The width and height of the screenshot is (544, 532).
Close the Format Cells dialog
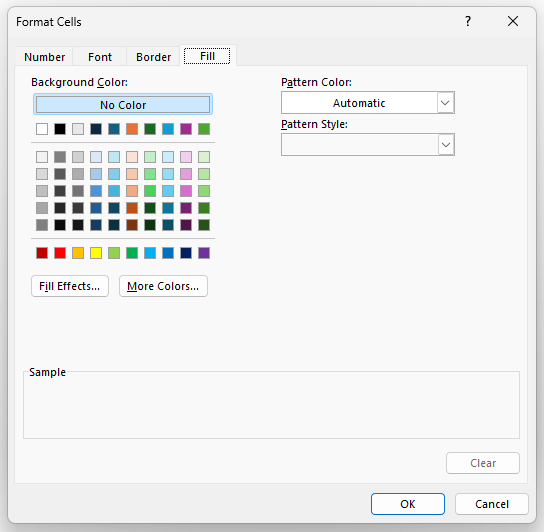(x=513, y=22)
